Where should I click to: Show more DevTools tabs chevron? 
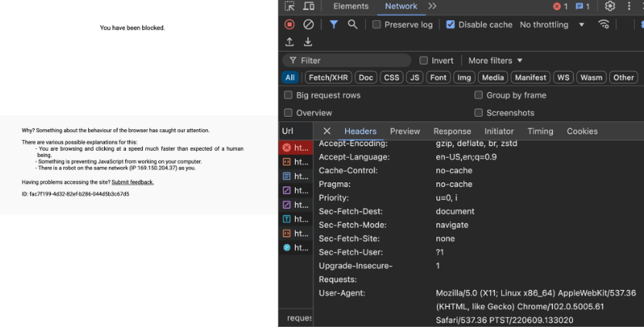click(x=432, y=6)
